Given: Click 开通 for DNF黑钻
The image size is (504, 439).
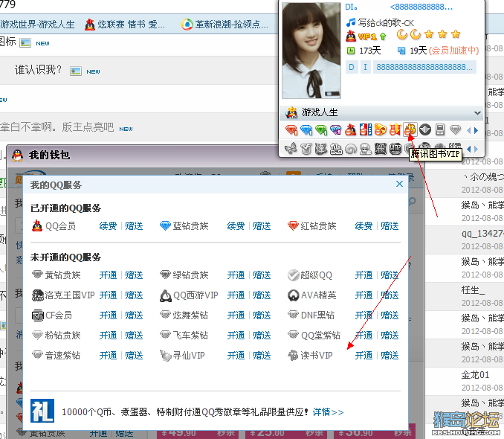Looking at the screenshot, I should (x=364, y=315).
